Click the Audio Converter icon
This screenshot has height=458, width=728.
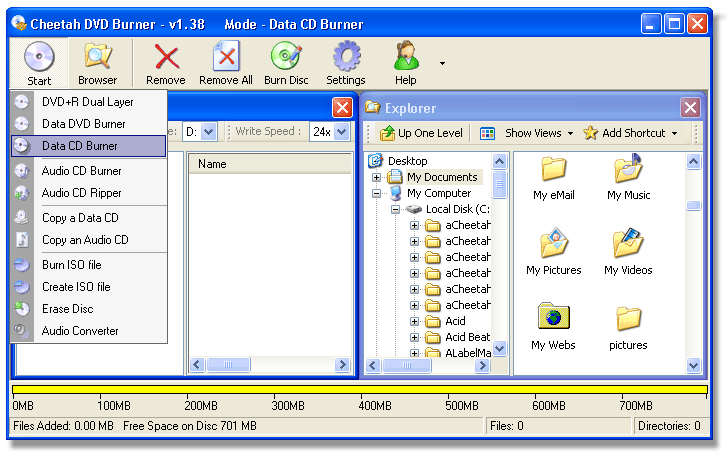(21, 331)
